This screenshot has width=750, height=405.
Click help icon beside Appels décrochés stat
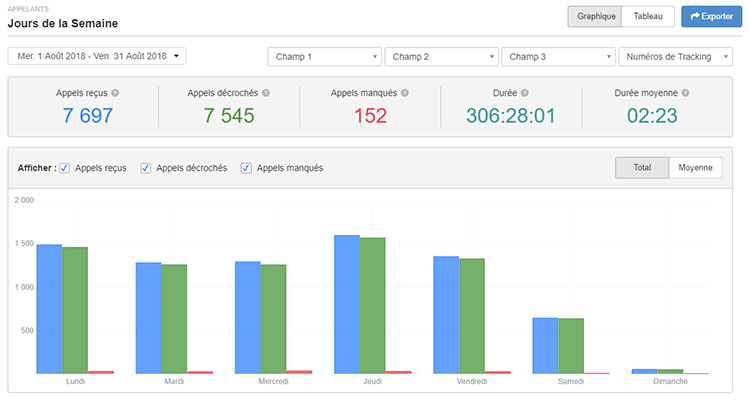click(x=266, y=93)
